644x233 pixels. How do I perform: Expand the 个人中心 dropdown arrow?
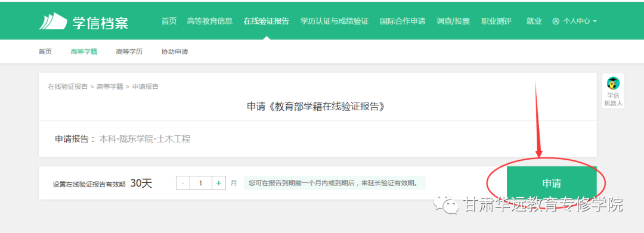pyautogui.click(x=595, y=21)
